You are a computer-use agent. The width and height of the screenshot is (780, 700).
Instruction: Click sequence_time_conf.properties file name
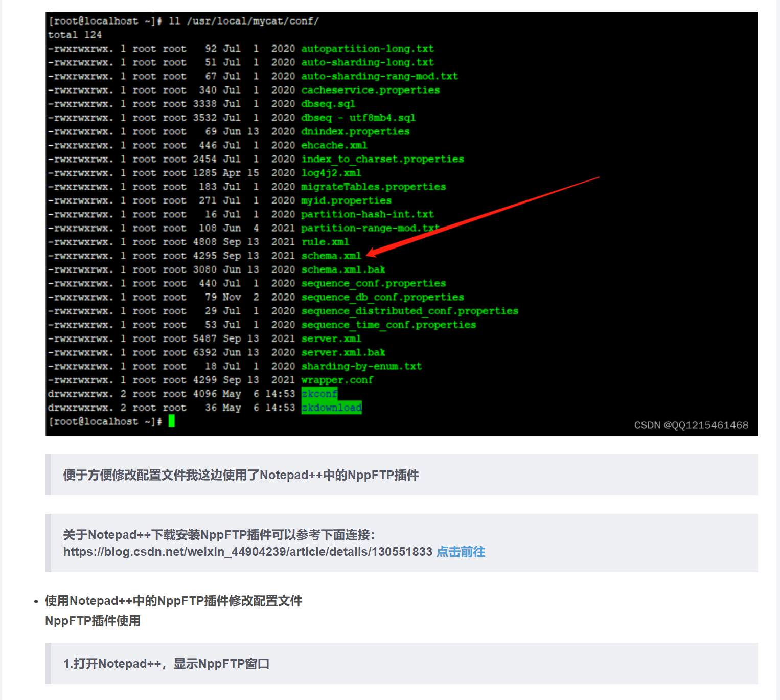(388, 325)
